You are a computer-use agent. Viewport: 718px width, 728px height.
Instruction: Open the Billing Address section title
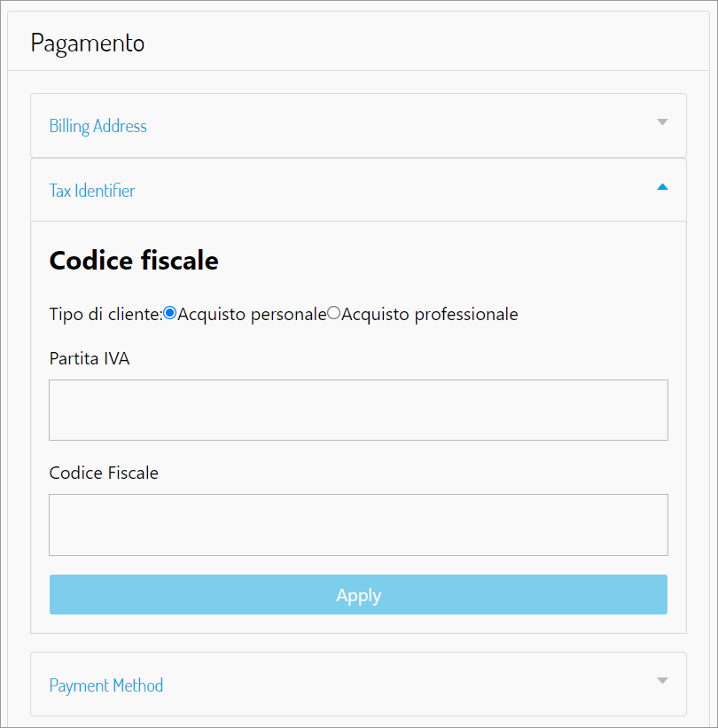(x=98, y=126)
